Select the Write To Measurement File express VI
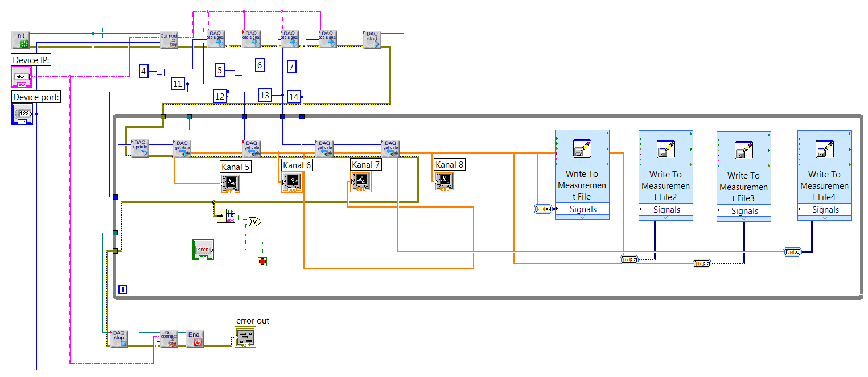868x377 pixels. click(582, 174)
